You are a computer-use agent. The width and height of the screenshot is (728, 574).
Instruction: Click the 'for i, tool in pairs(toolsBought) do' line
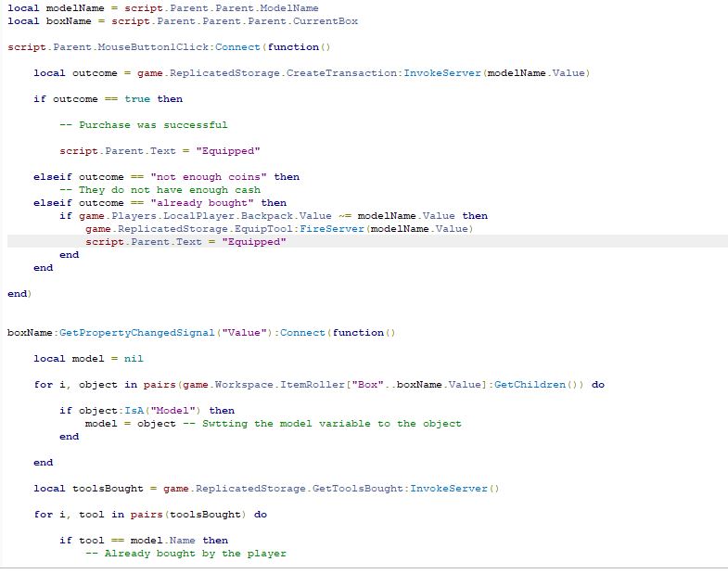coord(150,515)
